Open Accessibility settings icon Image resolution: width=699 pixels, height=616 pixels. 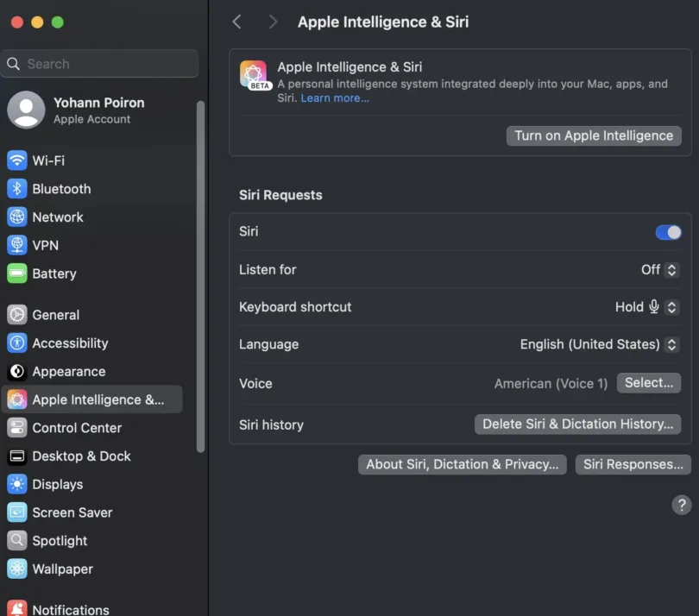tap(17, 343)
